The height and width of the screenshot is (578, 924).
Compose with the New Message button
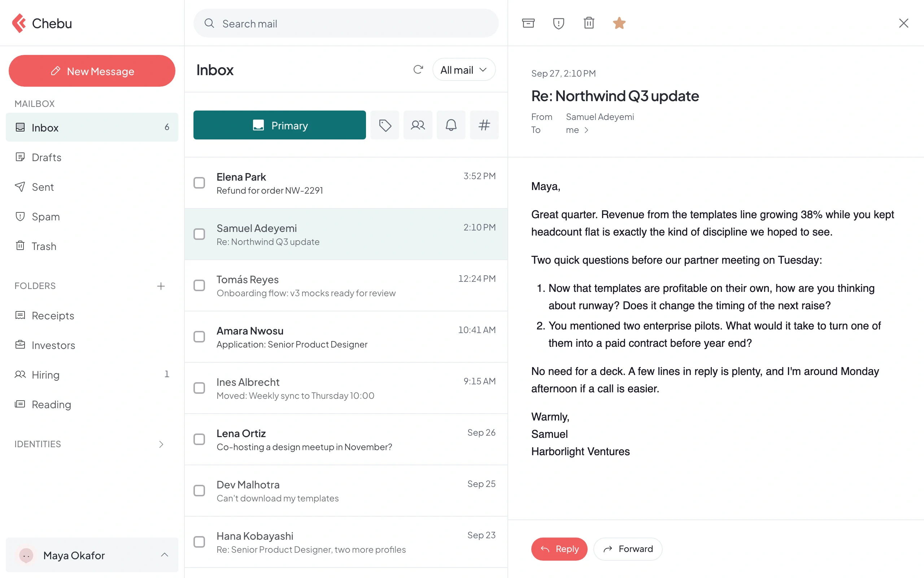92,71
